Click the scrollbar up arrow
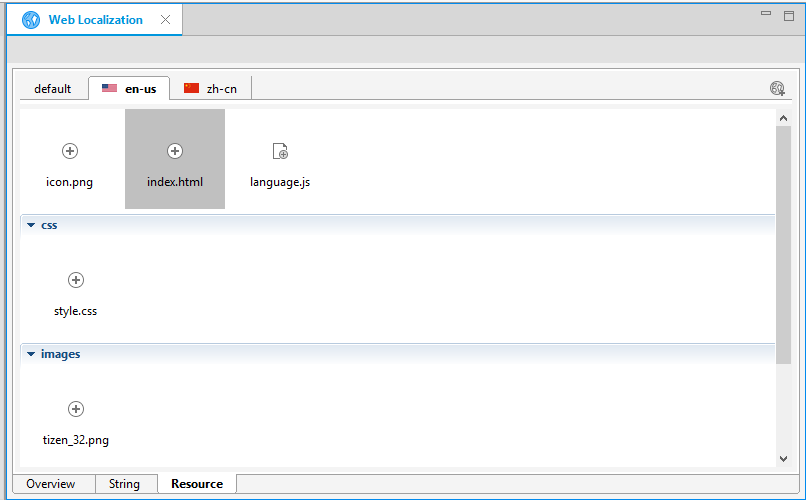This screenshot has height=500, width=806. [x=783, y=118]
